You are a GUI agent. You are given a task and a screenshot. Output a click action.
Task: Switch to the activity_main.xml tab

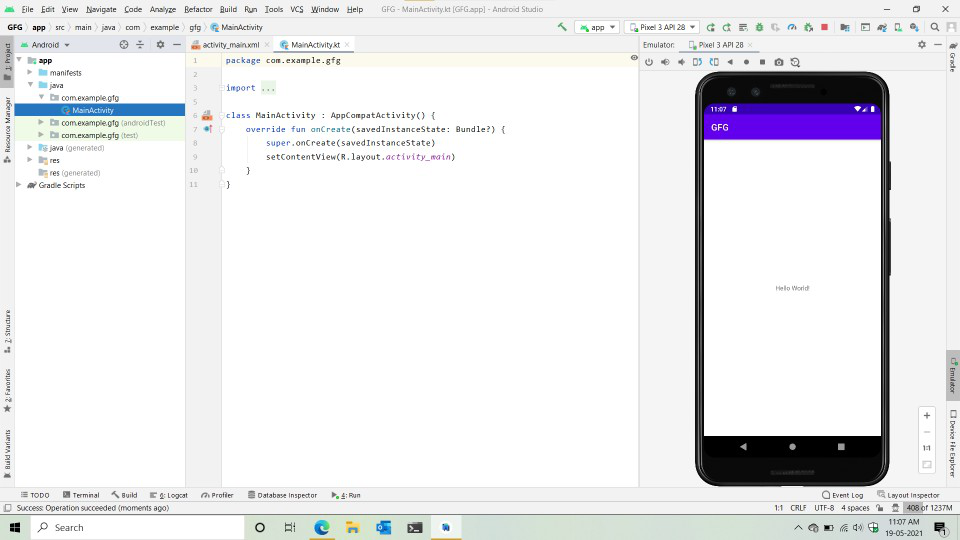230,45
